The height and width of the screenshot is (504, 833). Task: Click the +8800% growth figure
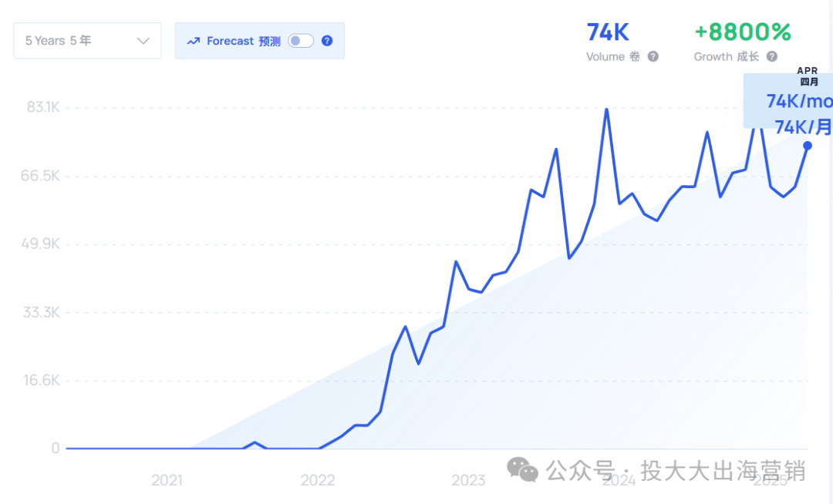743,32
